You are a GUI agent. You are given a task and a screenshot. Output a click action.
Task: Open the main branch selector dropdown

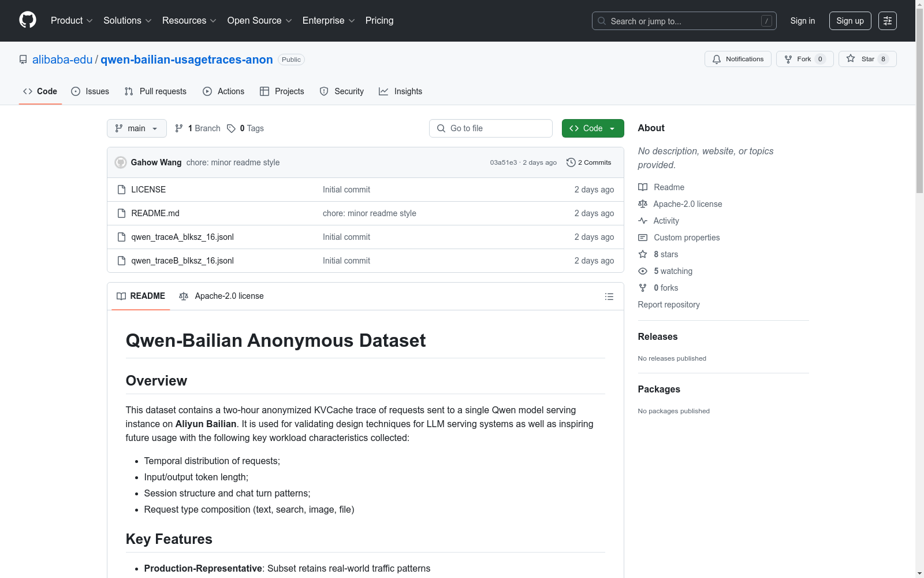tap(137, 128)
